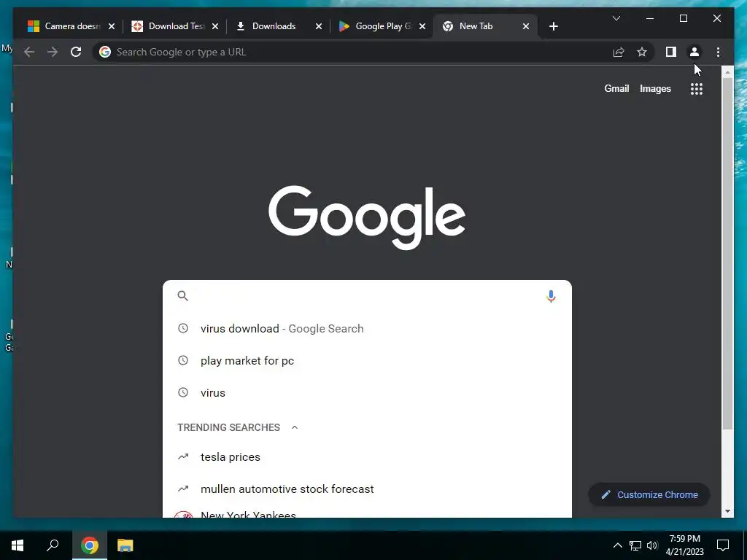
Task: Select 'play market for pc' suggestion
Action: click(x=367, y=360)
